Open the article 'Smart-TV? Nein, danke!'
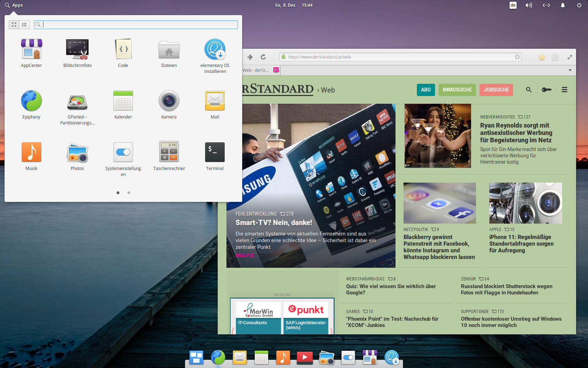This screenshot has height=368, width=588. click(x=274, y=222)
